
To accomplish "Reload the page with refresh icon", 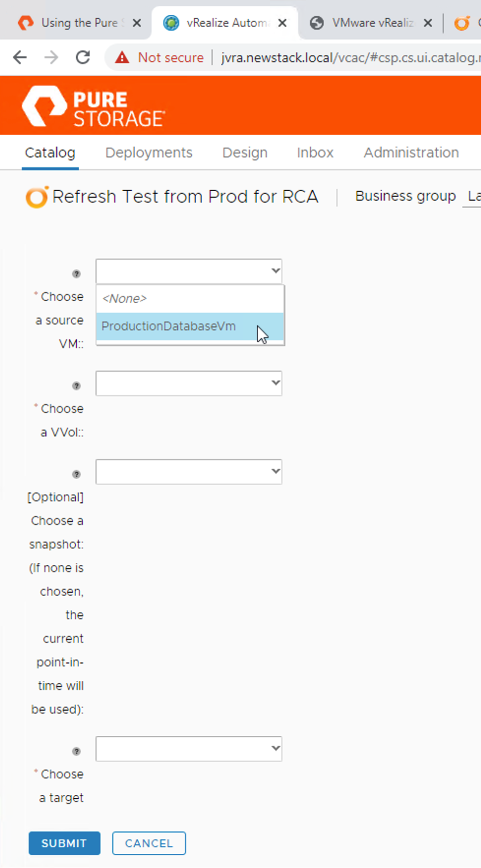I will [83, 58].
